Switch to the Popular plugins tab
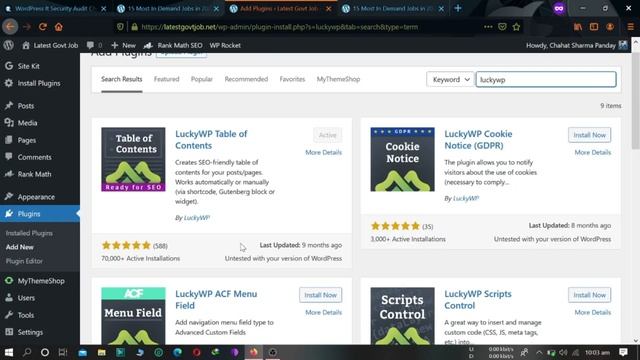The width and height of the screenshot is (640, 360). click(x=202, y=79)
